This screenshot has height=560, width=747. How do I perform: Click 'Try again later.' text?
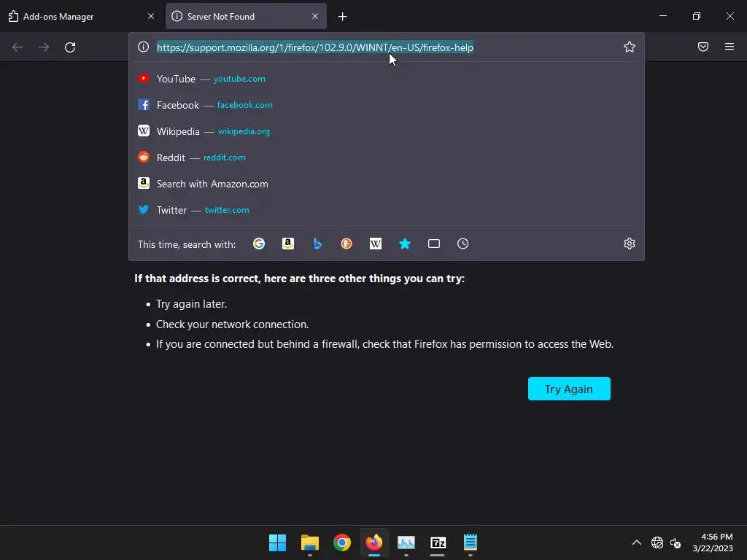192,304
